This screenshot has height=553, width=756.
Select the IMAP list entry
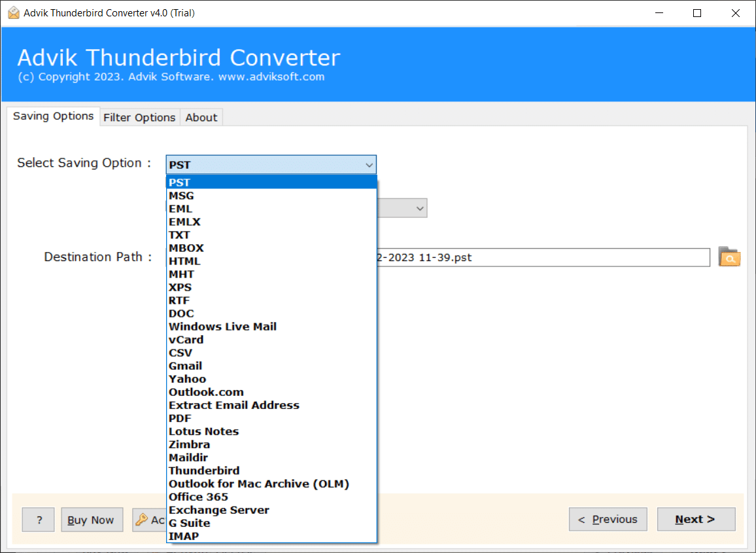click(x=184, y=536)
